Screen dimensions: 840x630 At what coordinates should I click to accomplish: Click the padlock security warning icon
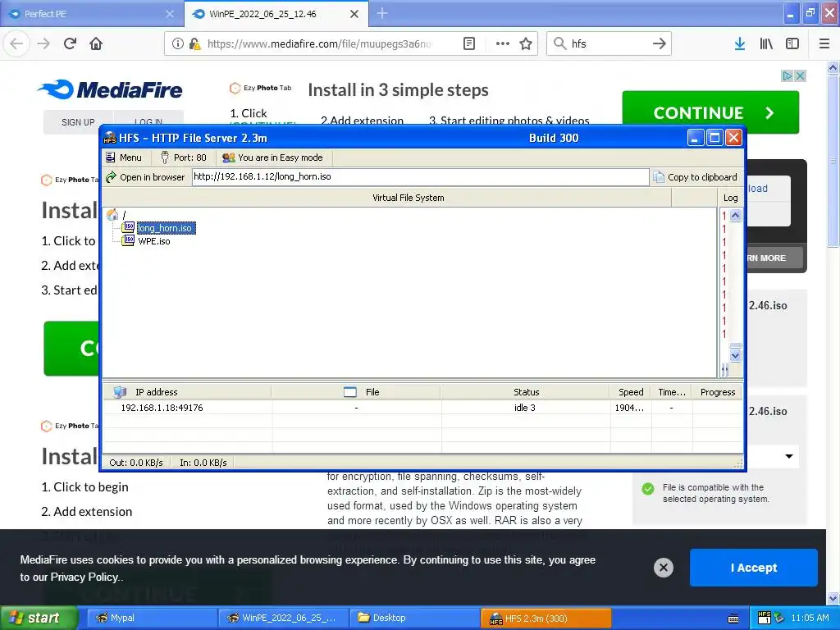click(x=194, y=43)
